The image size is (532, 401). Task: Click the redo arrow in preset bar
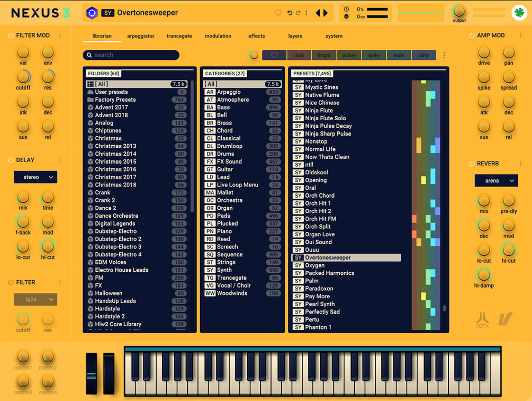click(x=298, y=13)
